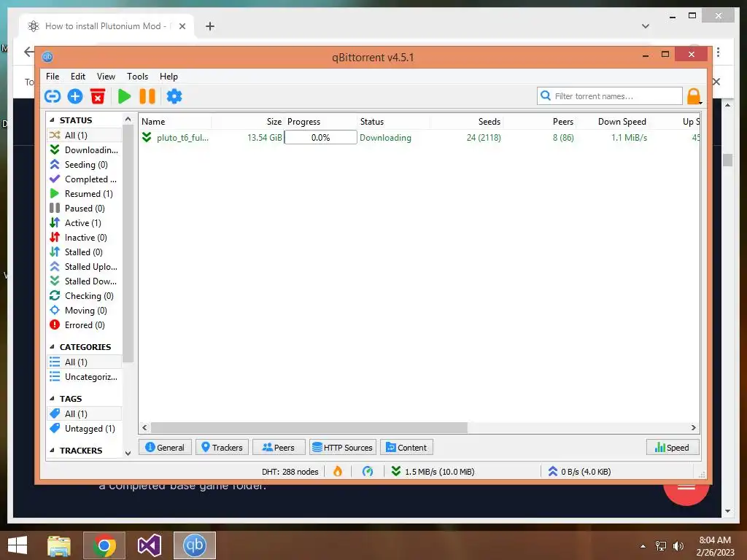Click the 0.0% progress bar
The image size is (747, 560).
tap(321, 138)
